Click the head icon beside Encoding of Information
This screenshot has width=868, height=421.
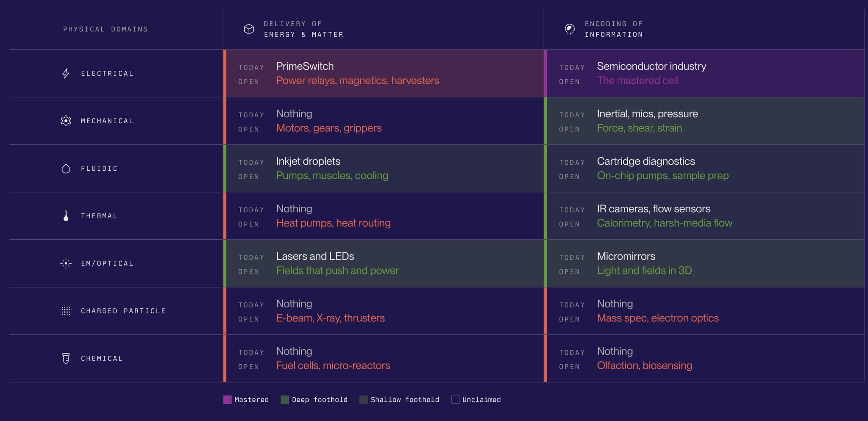[x=570, y=29]
